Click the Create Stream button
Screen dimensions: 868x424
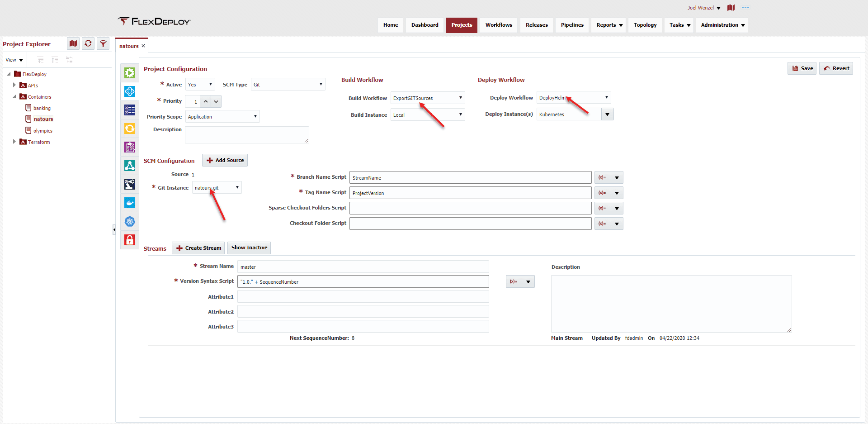(x=198, y=248)
